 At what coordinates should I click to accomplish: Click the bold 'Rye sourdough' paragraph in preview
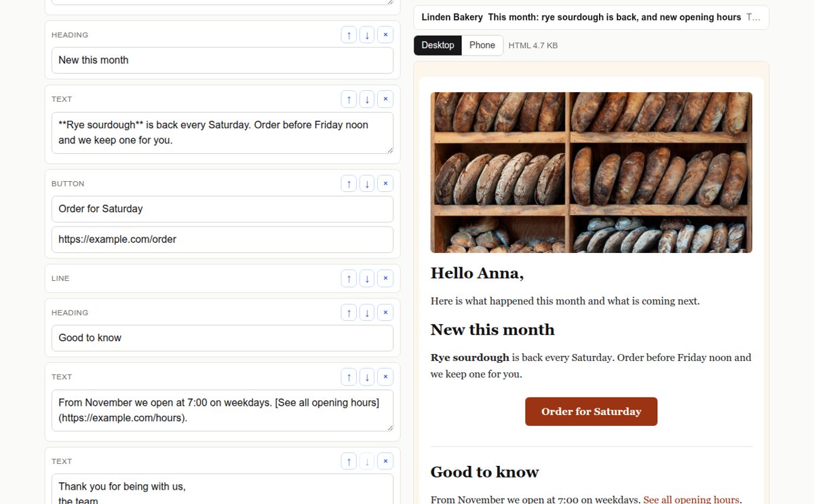[591, 366]
